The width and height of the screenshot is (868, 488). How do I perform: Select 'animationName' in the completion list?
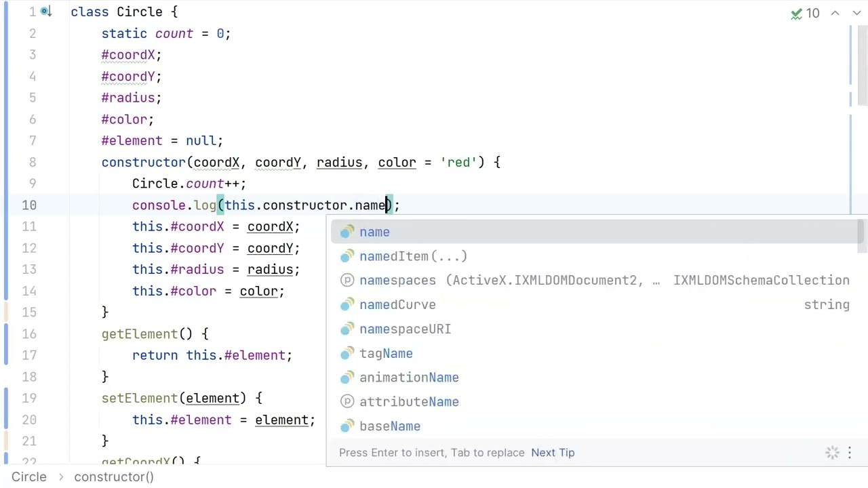593,378
